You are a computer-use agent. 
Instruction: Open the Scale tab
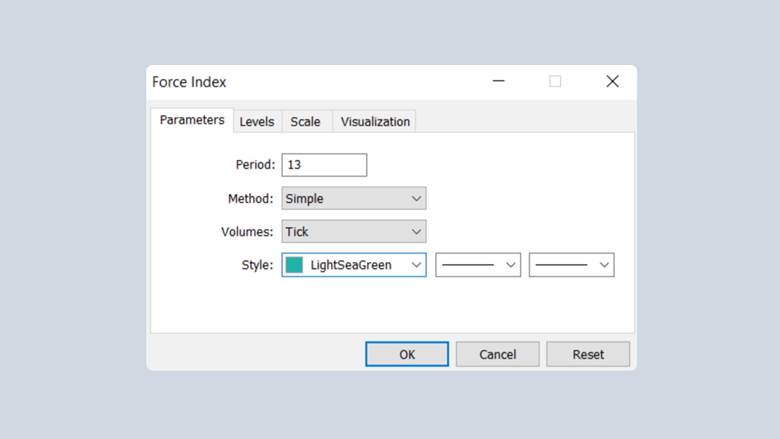305,122
